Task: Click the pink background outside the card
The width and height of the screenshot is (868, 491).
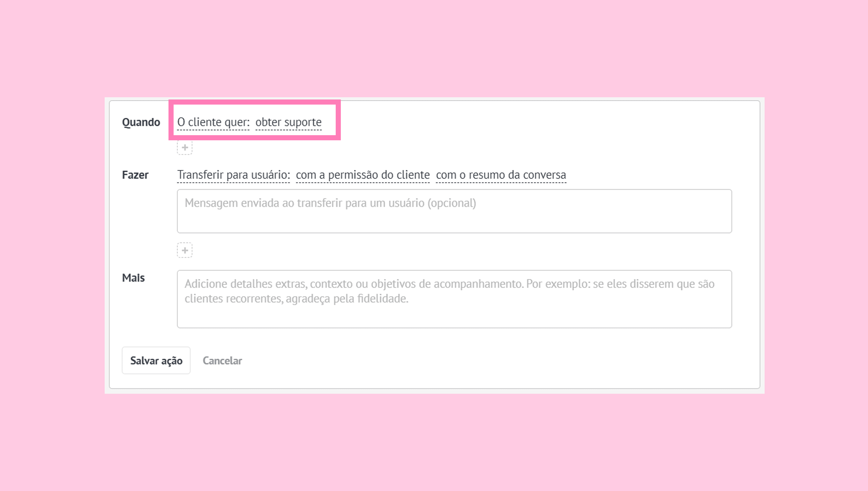Action: click(434, 47)
